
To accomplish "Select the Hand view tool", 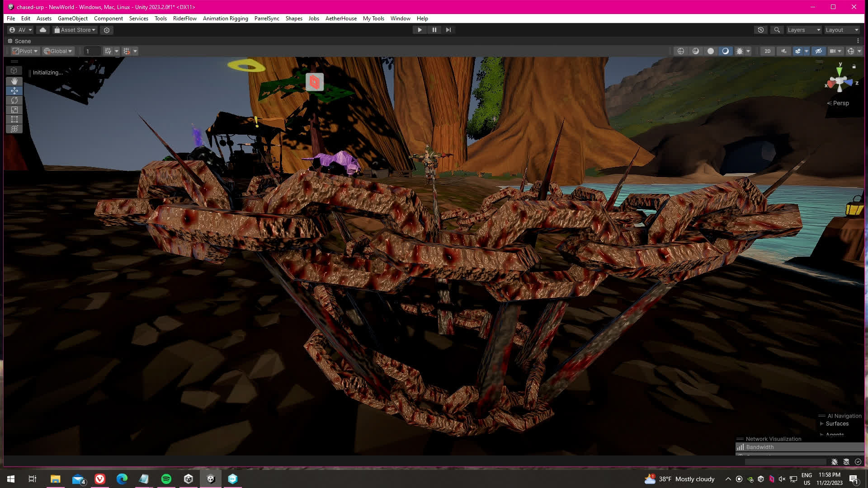I will click(x=14, y=81).
